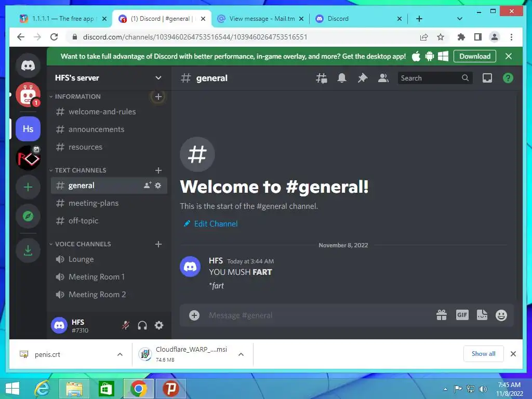Screen dimensions: 532x399
Task: Click Show all downloads button
Action: coord(483,354)
